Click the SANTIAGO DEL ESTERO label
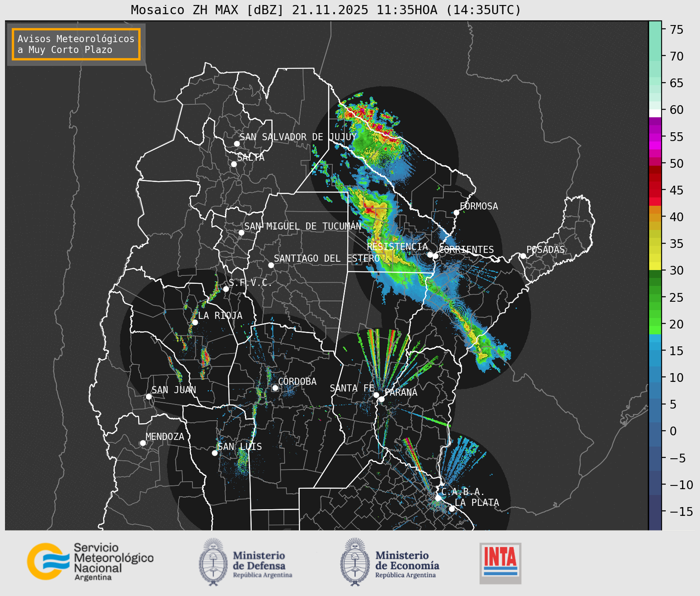700x596 pixels. pyautogui.click(x=327, y=258)
